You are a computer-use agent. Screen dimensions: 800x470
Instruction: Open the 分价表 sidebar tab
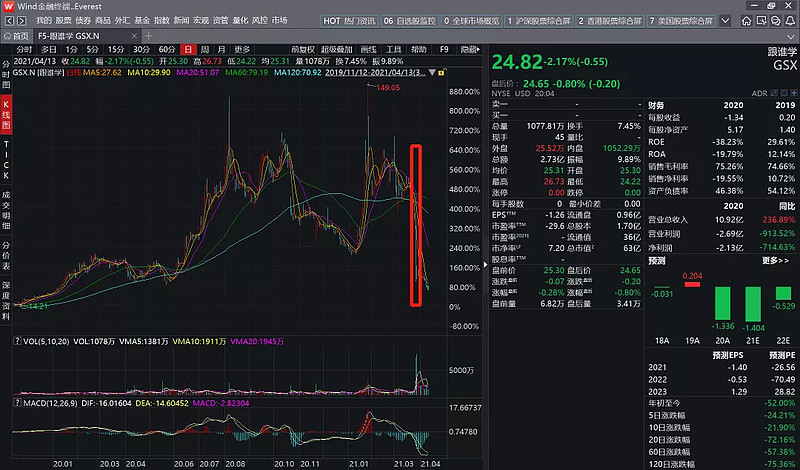coord(6,255)
